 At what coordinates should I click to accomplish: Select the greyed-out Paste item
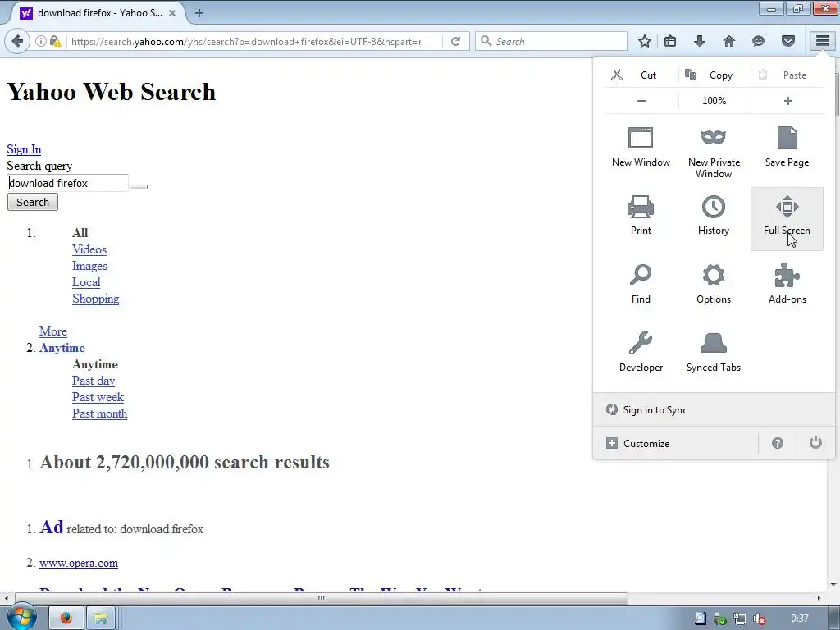coord(787,75)
